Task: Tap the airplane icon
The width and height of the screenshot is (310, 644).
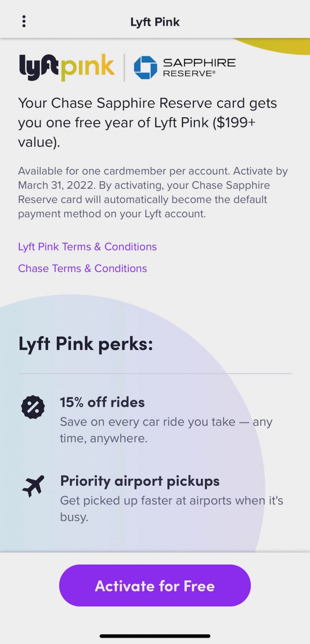Action: pos(33,486)
